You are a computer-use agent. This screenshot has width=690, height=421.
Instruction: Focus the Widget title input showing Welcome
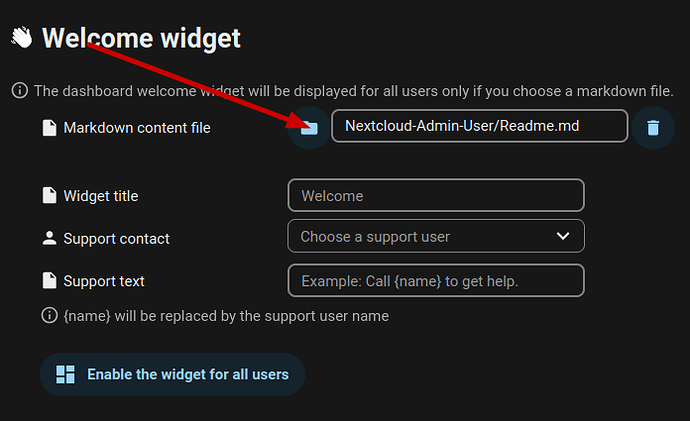coord(435,195)
